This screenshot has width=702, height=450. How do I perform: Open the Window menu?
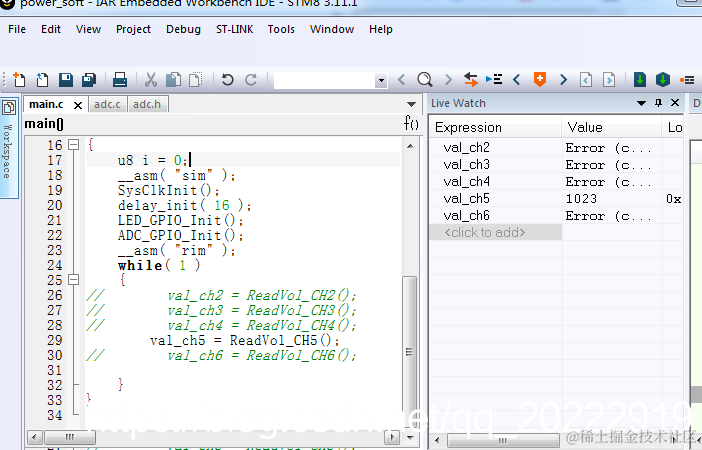click(332, 29)
